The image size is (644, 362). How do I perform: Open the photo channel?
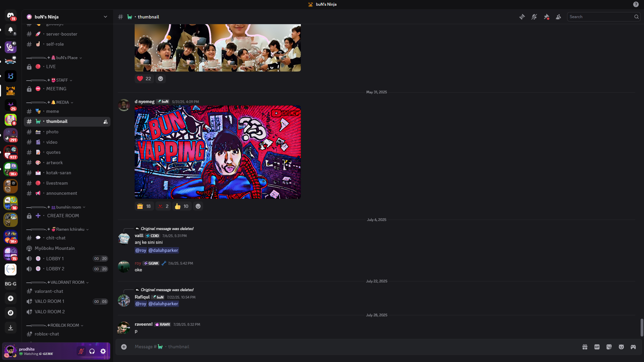(67, 132)
